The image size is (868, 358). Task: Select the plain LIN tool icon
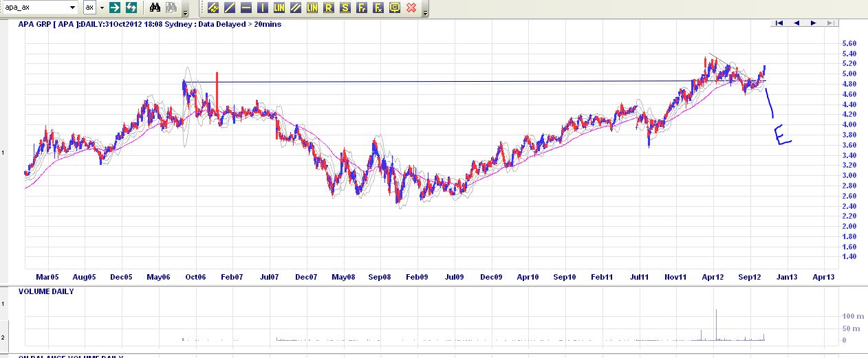click(279, 8)
